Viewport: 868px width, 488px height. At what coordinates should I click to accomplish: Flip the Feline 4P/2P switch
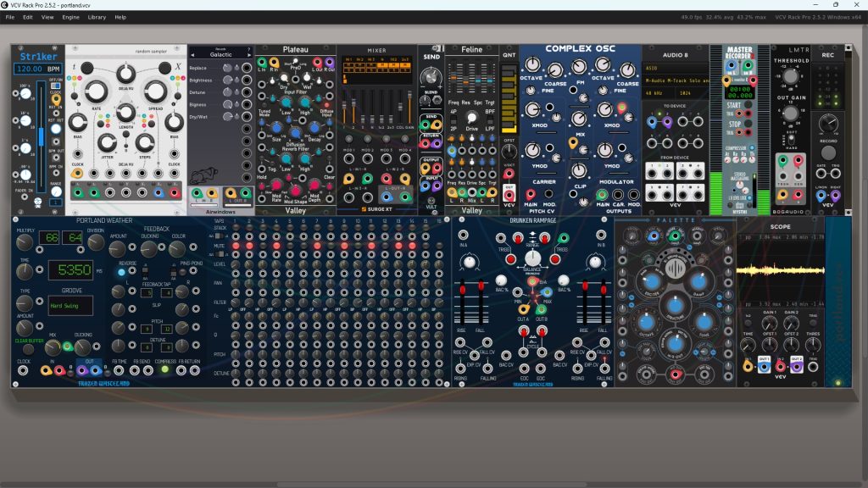(453, 120)
